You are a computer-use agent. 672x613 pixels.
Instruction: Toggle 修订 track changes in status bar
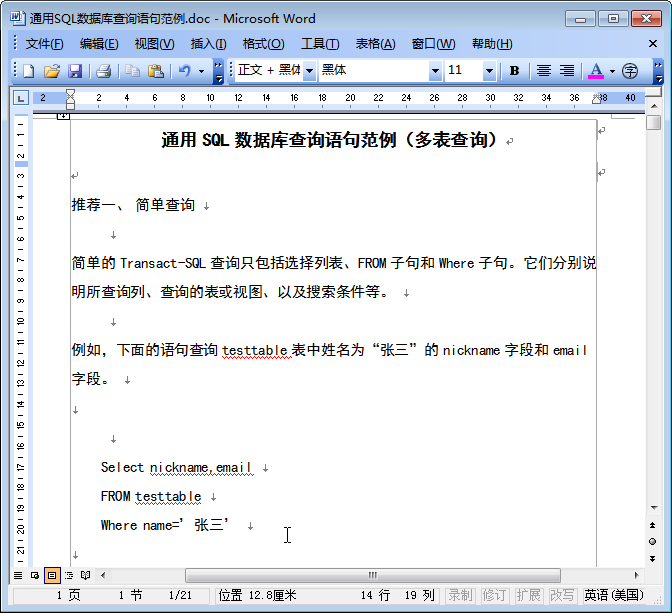click(494, 595)
